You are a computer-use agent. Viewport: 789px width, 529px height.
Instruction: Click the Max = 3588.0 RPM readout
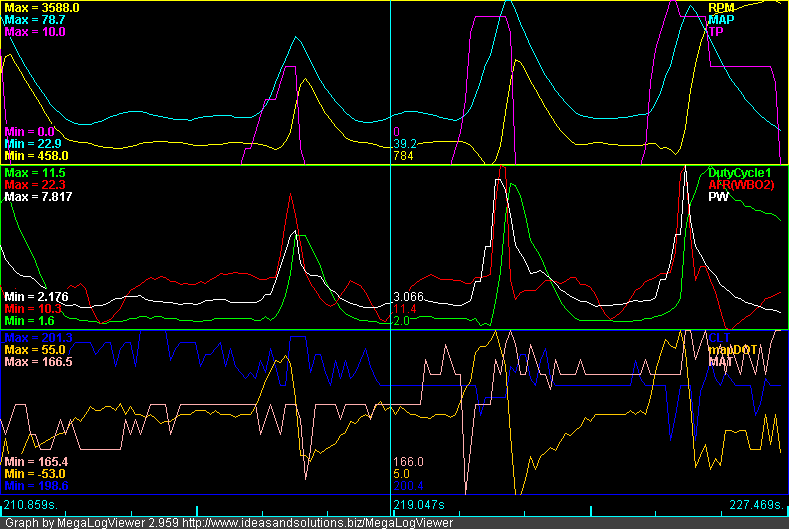click(x=42, y=7)
